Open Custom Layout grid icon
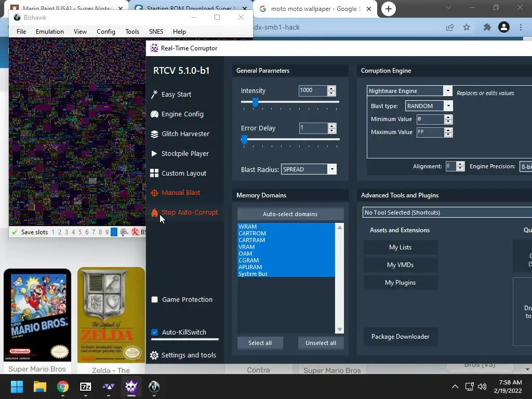This screenshot has height=399, width=532. 154,173
